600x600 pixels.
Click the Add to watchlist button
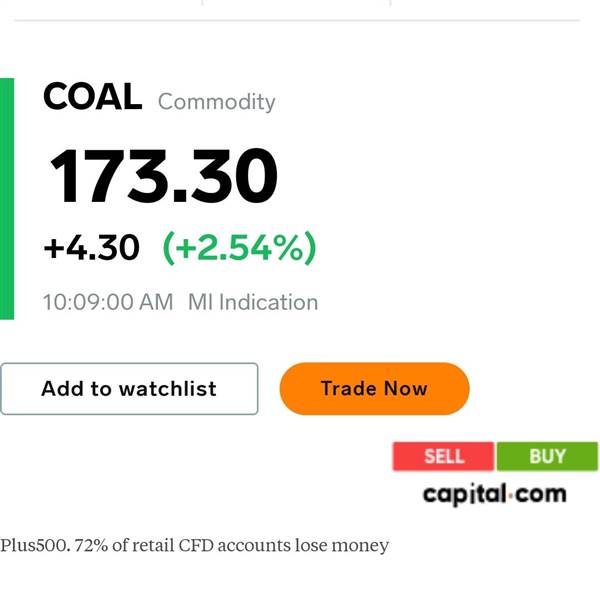(x=129, y=389)
